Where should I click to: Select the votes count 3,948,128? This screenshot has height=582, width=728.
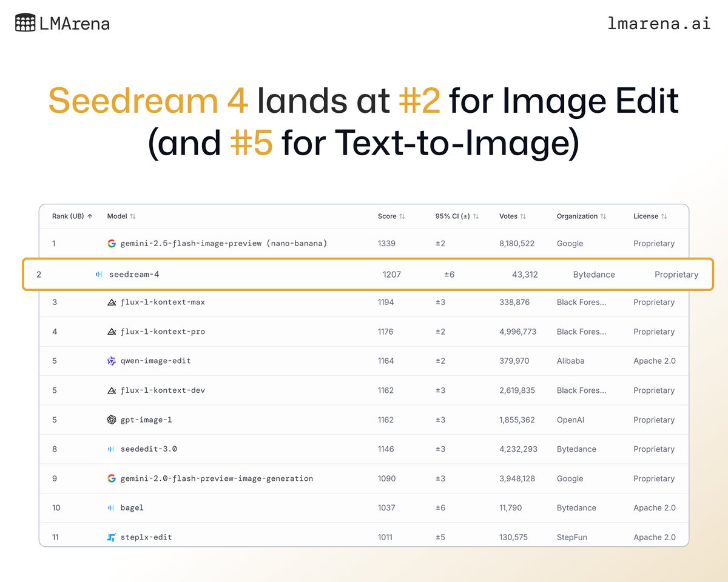[517, 478]
